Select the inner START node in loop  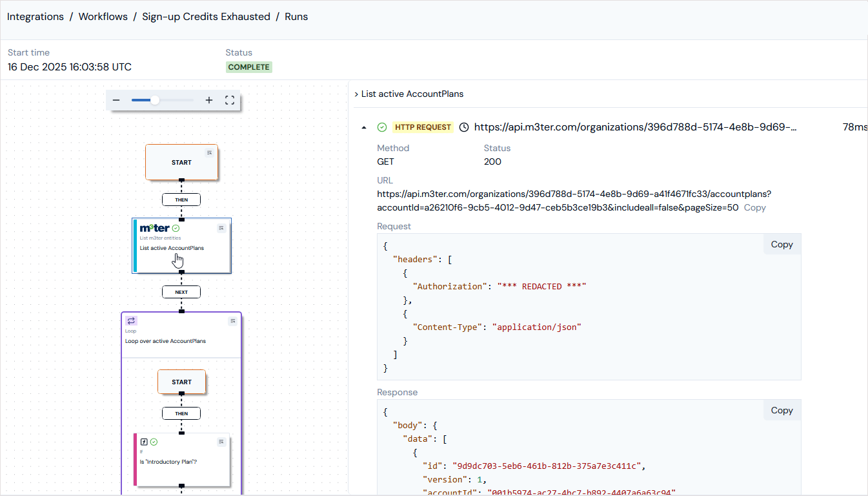pos(182,382)
